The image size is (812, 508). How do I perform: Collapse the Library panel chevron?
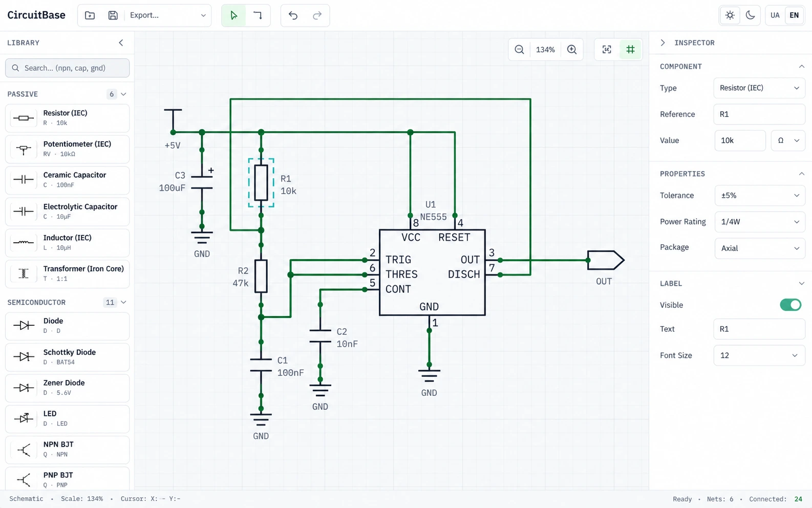point(121,43)
